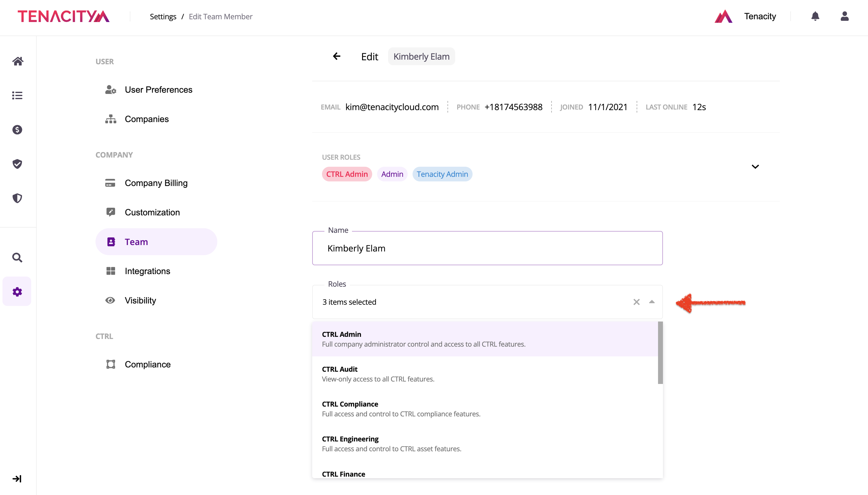Open the list view sidebar icon

coord(17,95)
